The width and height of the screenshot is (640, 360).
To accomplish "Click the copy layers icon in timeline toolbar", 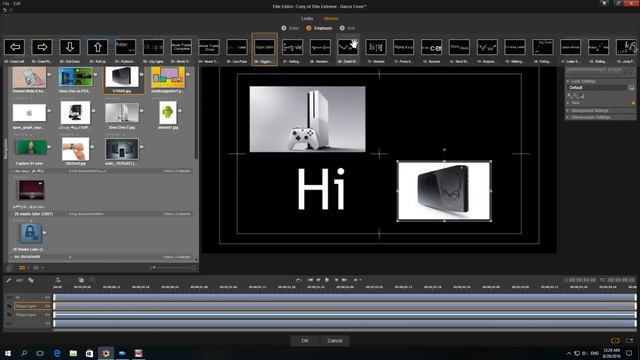I will tap(81, 280).
